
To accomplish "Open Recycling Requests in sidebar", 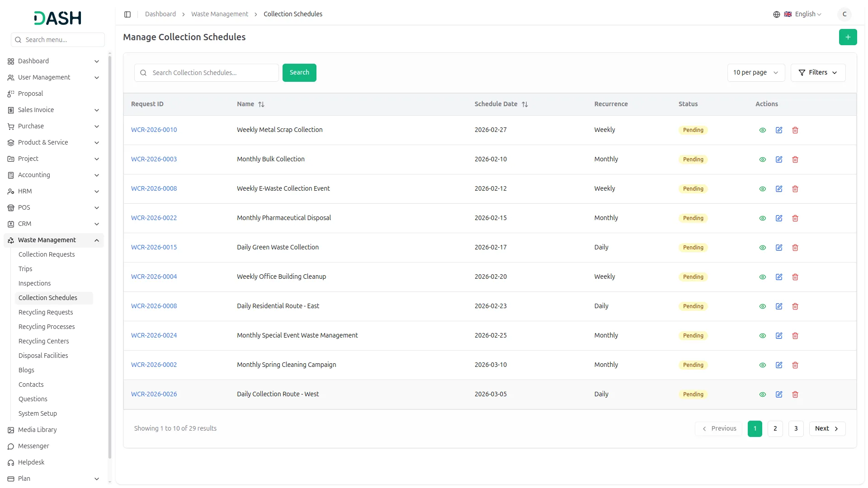I will (46, 312).
